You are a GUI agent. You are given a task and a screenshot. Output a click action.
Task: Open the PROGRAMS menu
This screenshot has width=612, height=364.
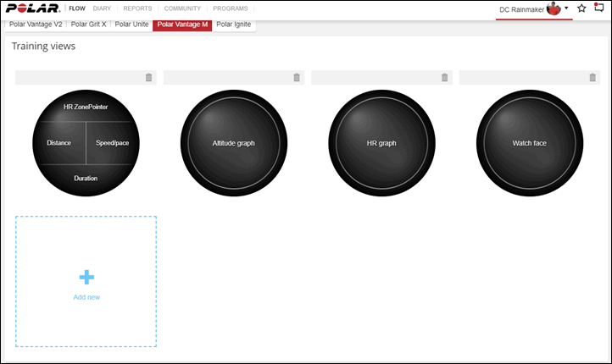point(231,8)
